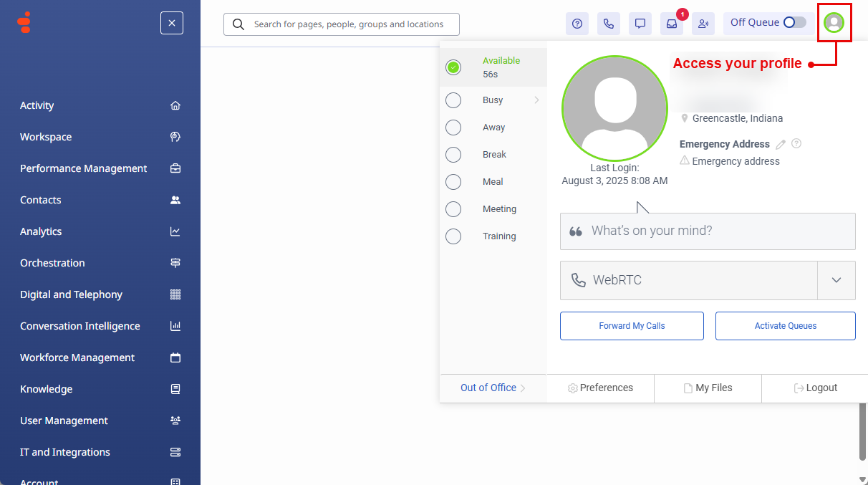The height and width of the screenshot is (485, 868).
Task: Open the chat bubble icon
Action: click(x=640, y=24)
